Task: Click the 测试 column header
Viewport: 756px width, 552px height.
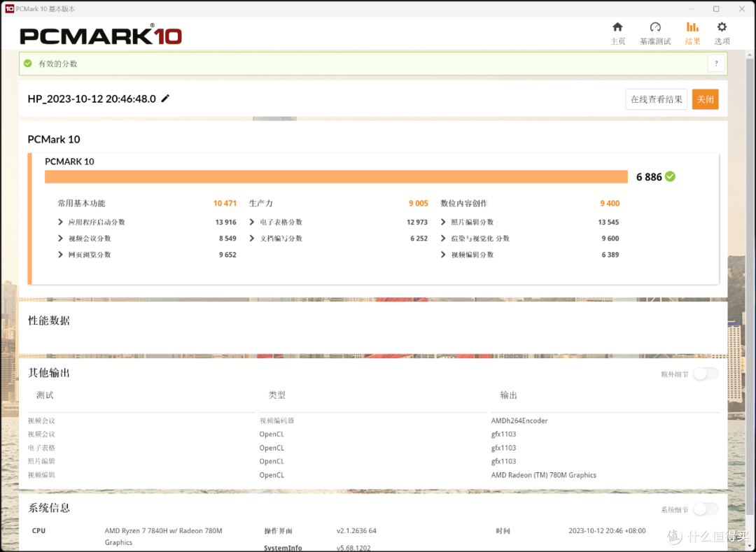Action: click(45, 395)
